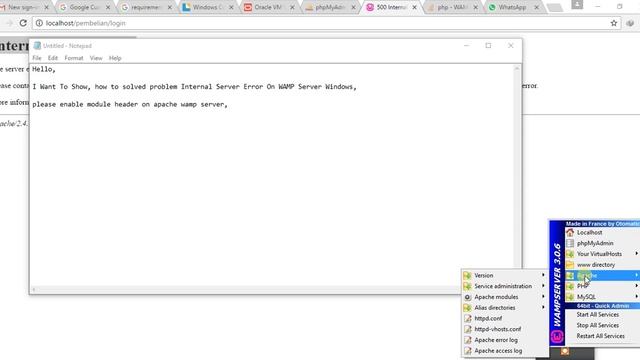
Task: Click Notepad horizontal scrollbar left arrow
Action: tap(34, 289)
